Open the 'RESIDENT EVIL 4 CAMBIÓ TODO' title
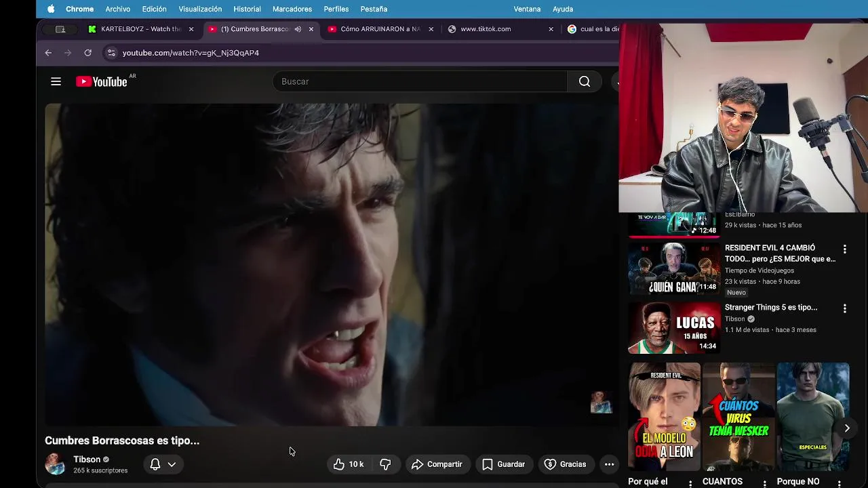 [780, 253]
